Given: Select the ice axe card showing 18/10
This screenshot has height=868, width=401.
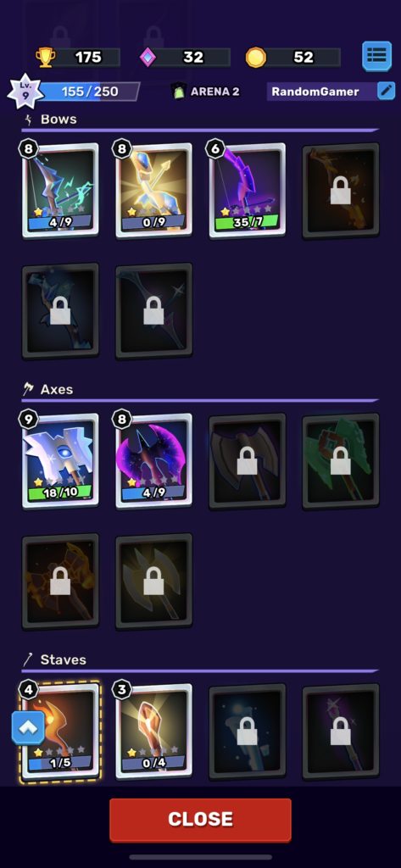Looking at the screenshot, I should [x=60, y=460].
